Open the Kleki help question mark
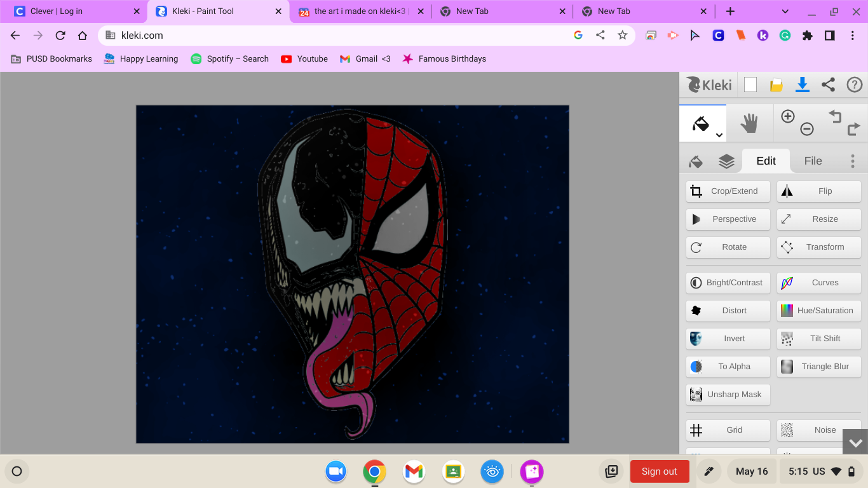The width and height of the screenshot is (868, 488). (x=855, y=85)
